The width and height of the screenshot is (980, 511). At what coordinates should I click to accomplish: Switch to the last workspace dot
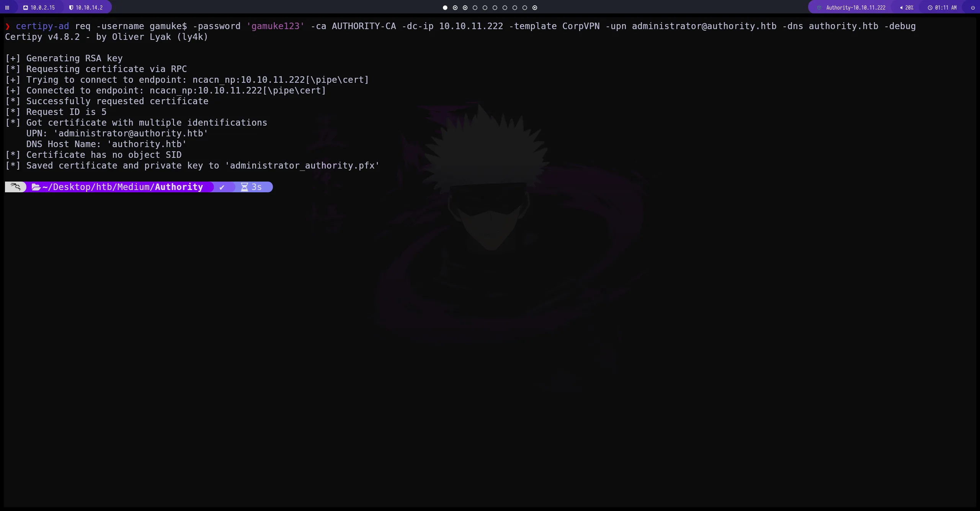[x=535, y=8]
